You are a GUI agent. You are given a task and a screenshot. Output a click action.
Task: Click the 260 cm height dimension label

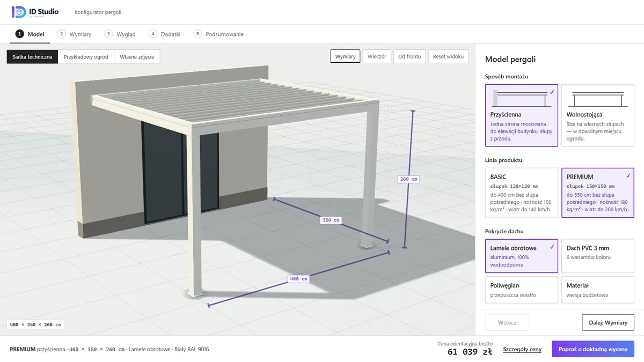coord(408,179)
